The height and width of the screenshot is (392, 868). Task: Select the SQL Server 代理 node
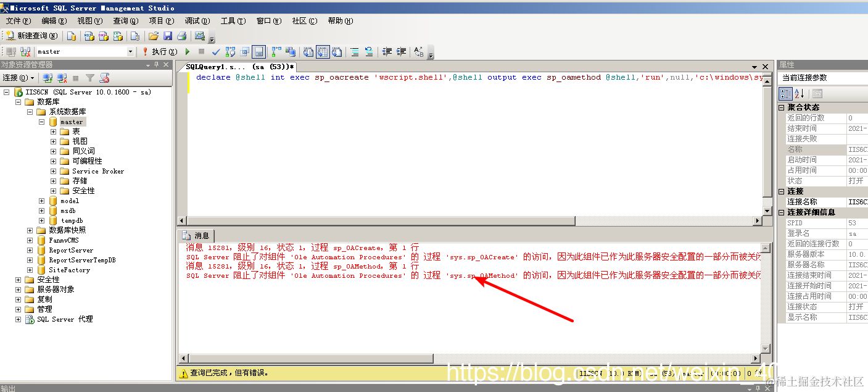click(65, 319)
